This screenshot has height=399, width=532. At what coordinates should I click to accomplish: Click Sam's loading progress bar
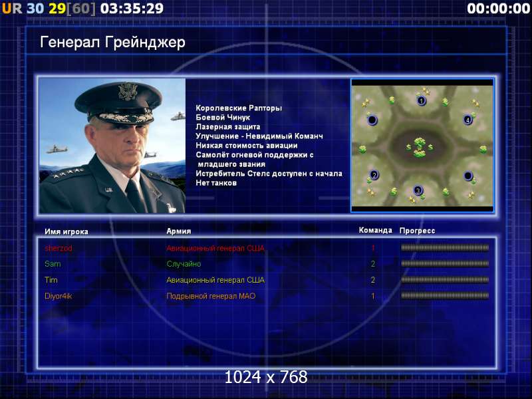click(x=445, y=263)
